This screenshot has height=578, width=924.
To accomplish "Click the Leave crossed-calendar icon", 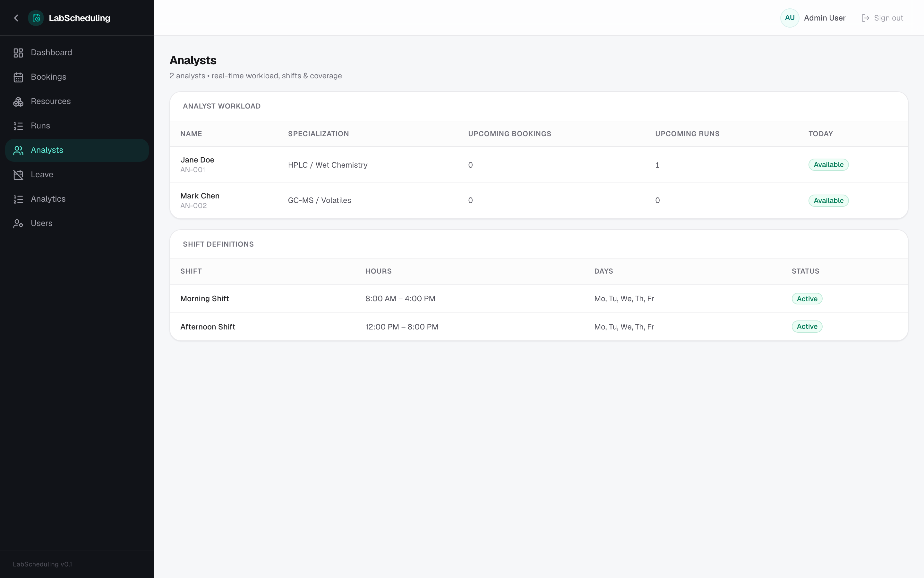I will [x=18, y=175].
